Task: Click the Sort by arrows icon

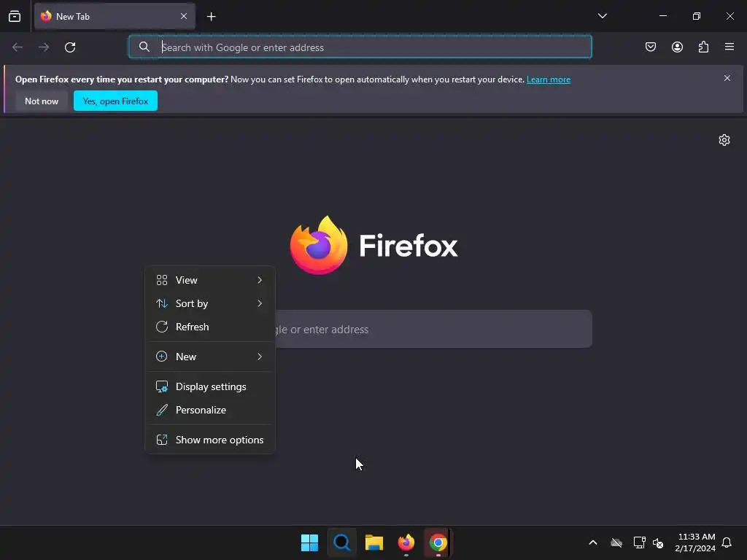Action: 162,303
